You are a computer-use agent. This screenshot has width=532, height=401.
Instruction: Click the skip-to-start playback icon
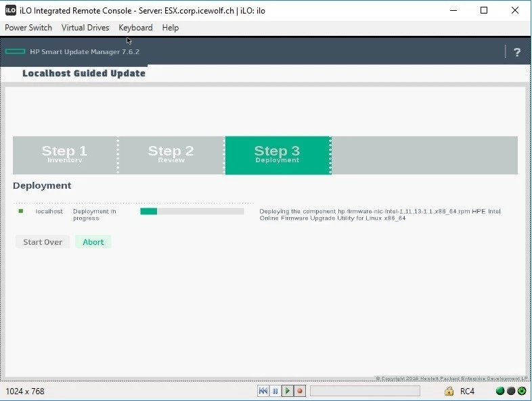click(263, 391)
